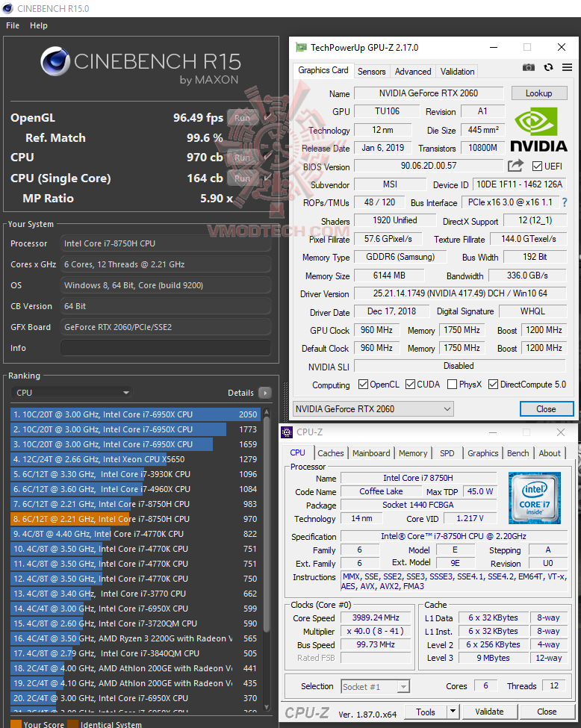Click the Tools button in CPU-Z
This screenshot has width=581, height=728.
pyautogui.click(x=426, y=712)
